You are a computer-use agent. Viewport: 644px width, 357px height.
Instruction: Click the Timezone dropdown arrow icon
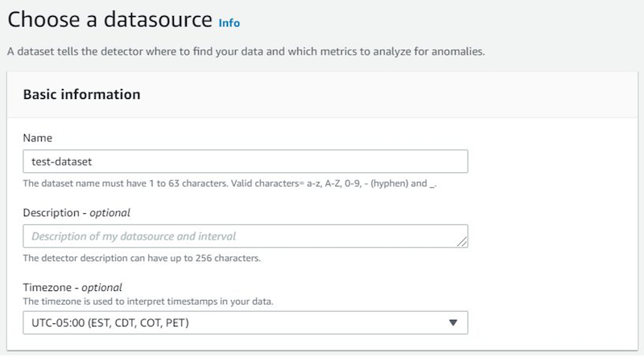click(x=452, y=322)
